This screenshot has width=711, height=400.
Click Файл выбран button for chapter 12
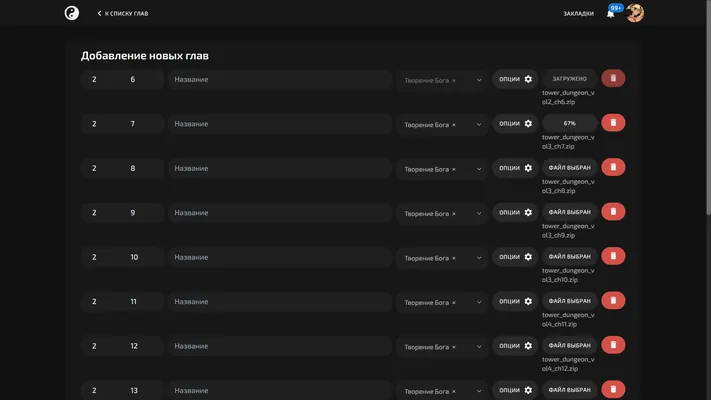pyautogui.click(x=570, y=346)
